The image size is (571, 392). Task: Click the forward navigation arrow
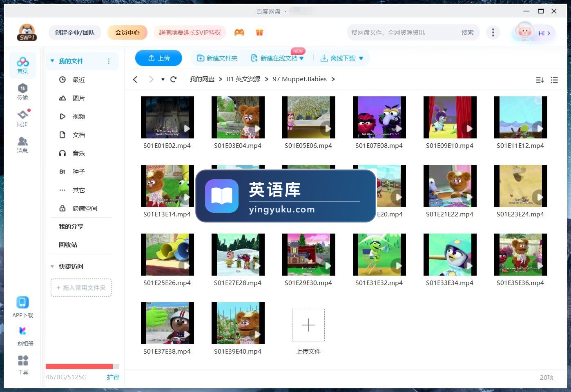(151, 79)
